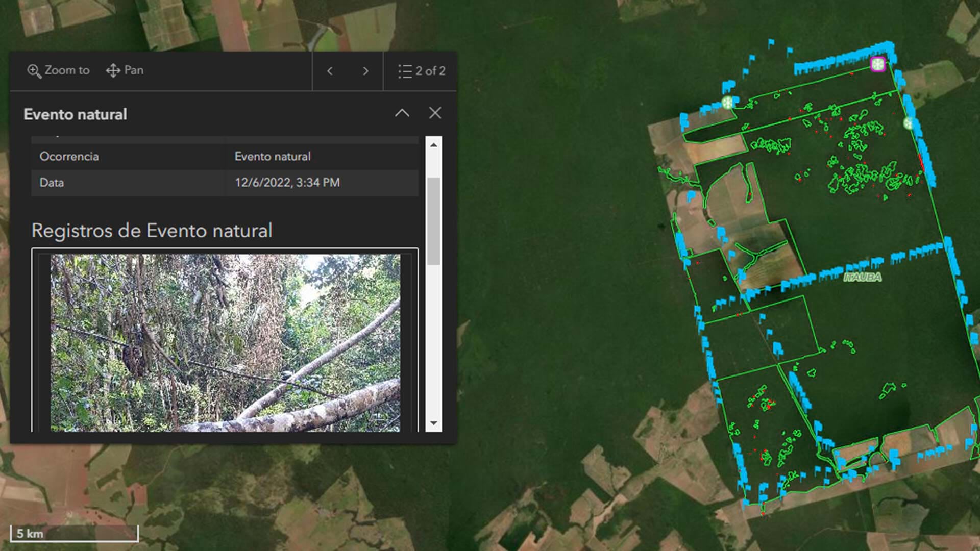Click the Data row showing 12/6/2022
This screenshot has height=551, width=980.
(225, 183)
